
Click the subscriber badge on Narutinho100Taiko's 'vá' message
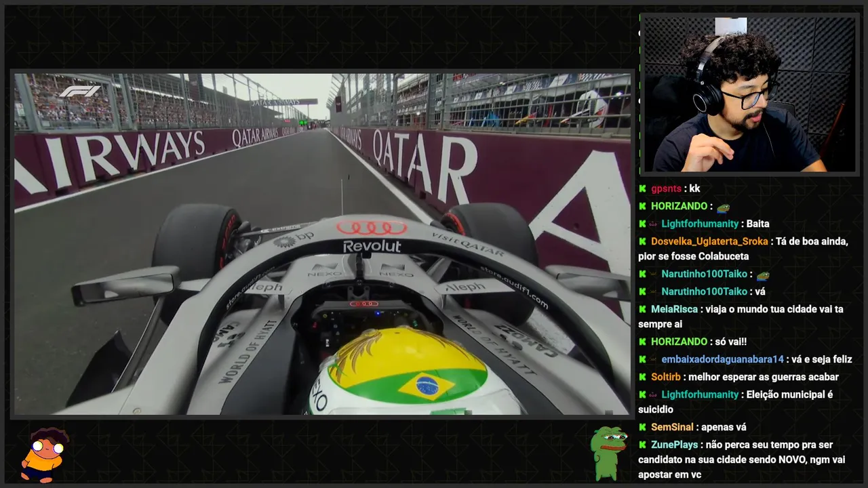coord(654,291)
